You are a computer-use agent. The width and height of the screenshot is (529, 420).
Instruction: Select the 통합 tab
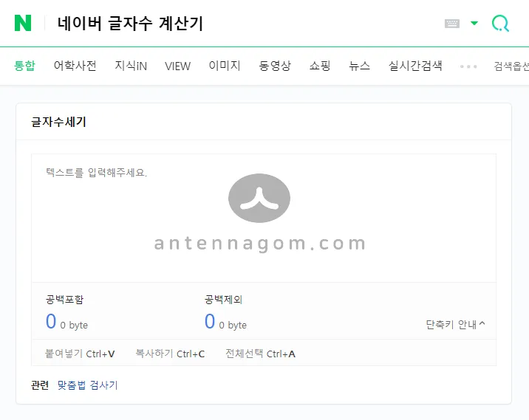pyautogui.click(x=24, y=66)
